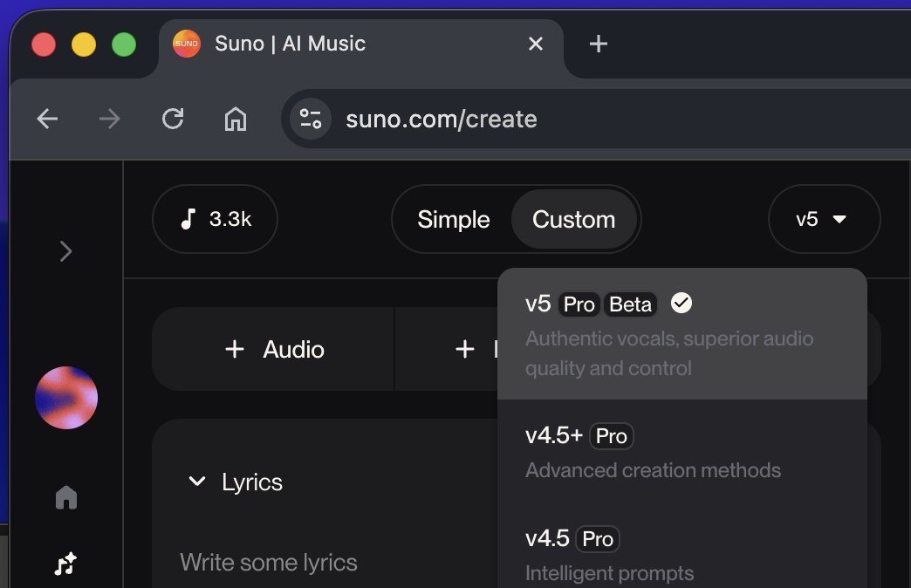Screen dimensions: 911x588
Task: Add Audio to the song
Action: (x=274, y=350)
